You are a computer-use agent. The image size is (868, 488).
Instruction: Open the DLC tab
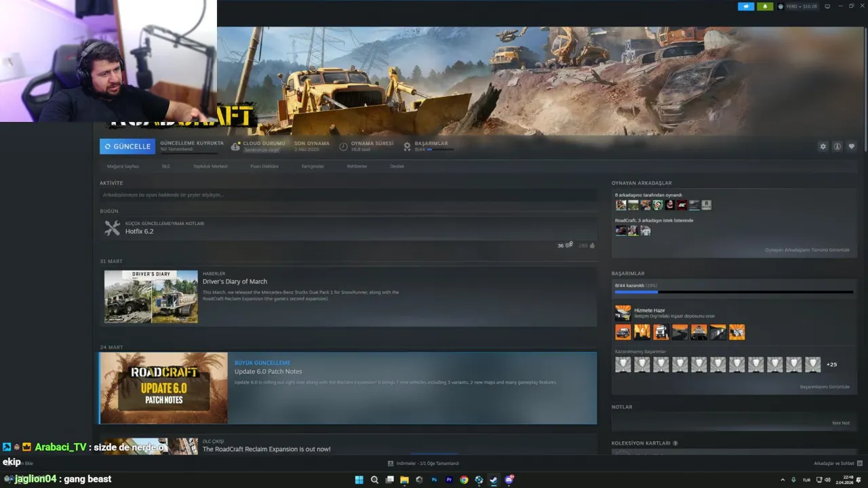coord(166,166)
